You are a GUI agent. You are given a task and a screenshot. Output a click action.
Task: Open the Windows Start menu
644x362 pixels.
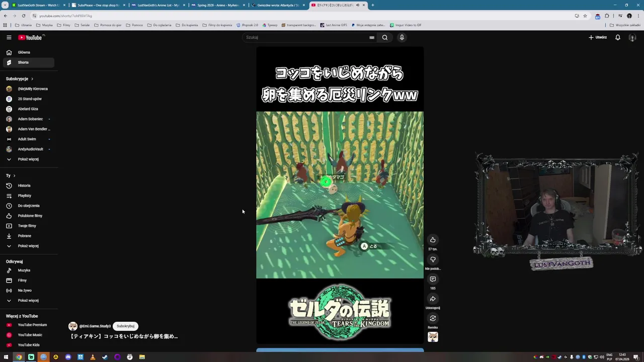[6, 357]
